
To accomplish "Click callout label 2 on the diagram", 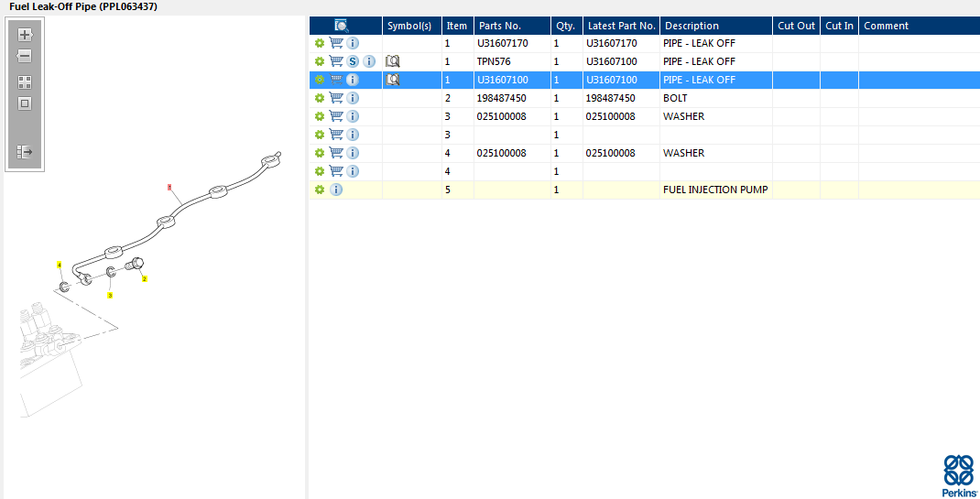I will point(145,279).
